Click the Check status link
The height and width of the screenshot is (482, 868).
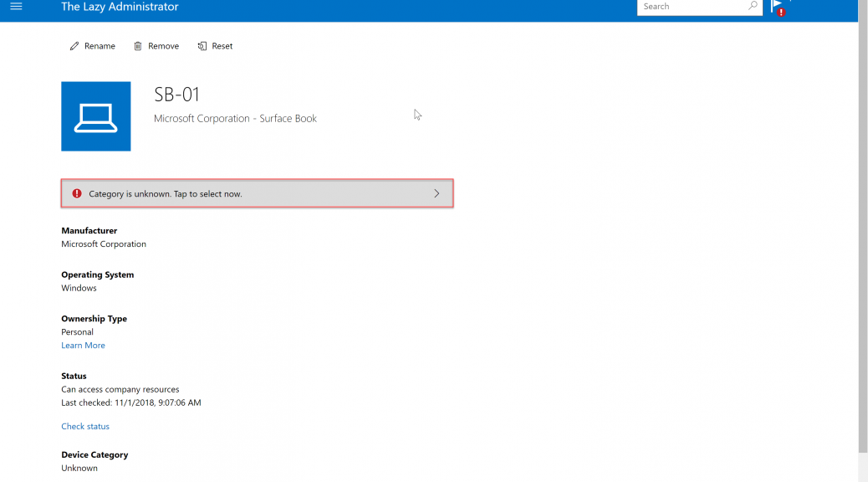(x=85, y=426)
